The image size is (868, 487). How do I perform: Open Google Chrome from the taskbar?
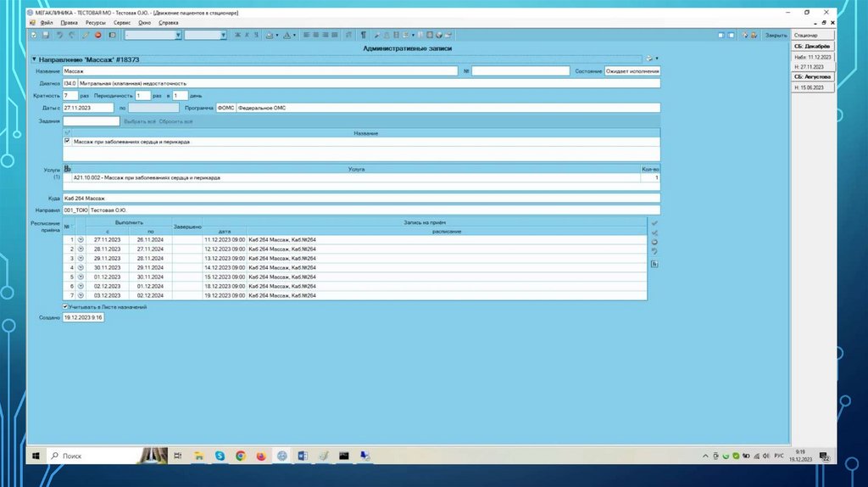[x=240, y=456]
